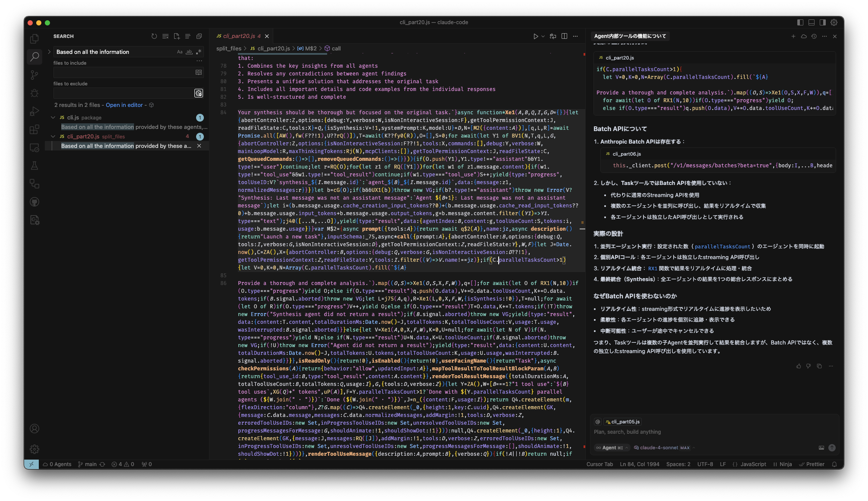Open the cli_part05.js context chip

623,422
